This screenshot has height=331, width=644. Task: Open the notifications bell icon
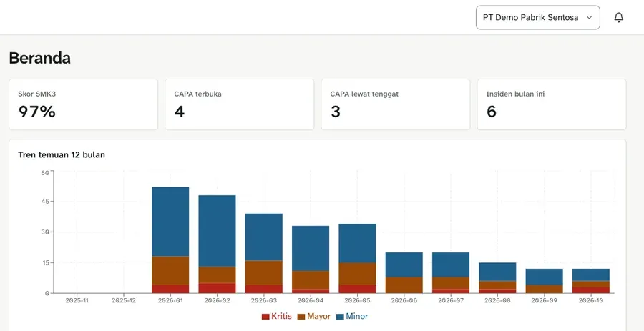click(x=618, y=17)
